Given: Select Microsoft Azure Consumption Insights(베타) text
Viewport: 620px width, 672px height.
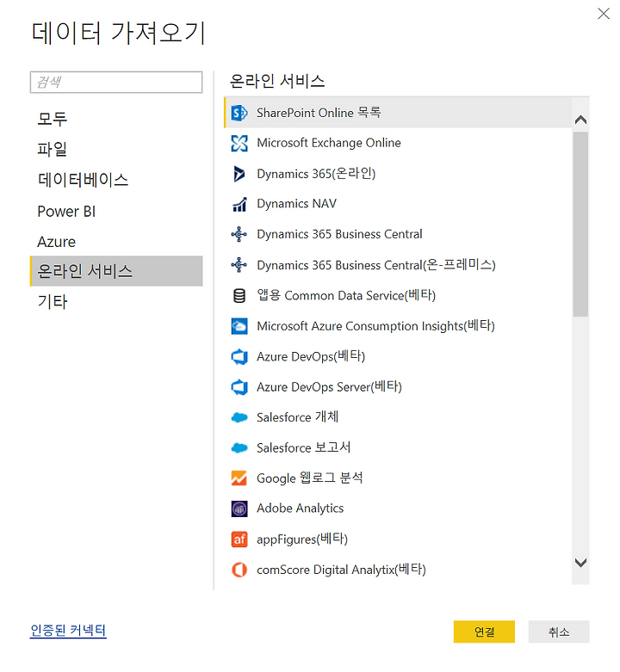Looking at the screenshot, I should click(x=375, y=326).
